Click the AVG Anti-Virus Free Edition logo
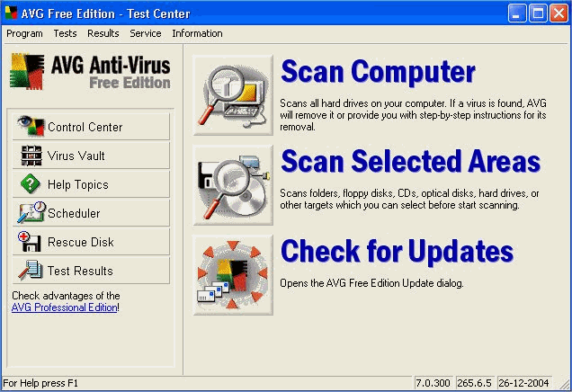The image size is (572, 392). coord(90,72)
